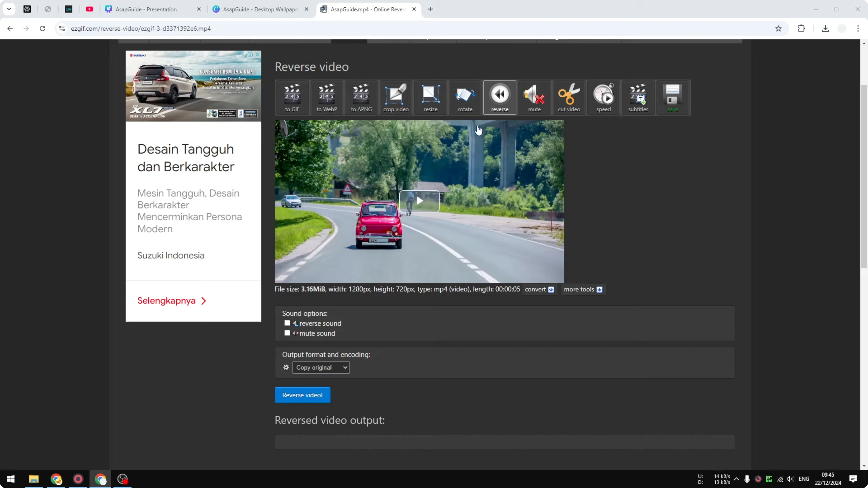Open the 'to WebP' converter
868x488 pixels.
click(326, 97)
